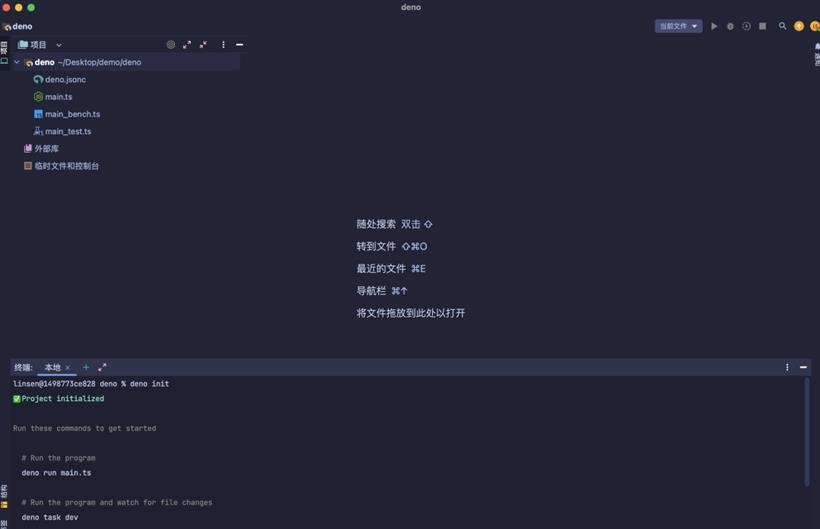The height and width of the screenshot is (529, 820).
Task: Click '导航栏' navigation bar hint
Action: click(x=382, y=291)
